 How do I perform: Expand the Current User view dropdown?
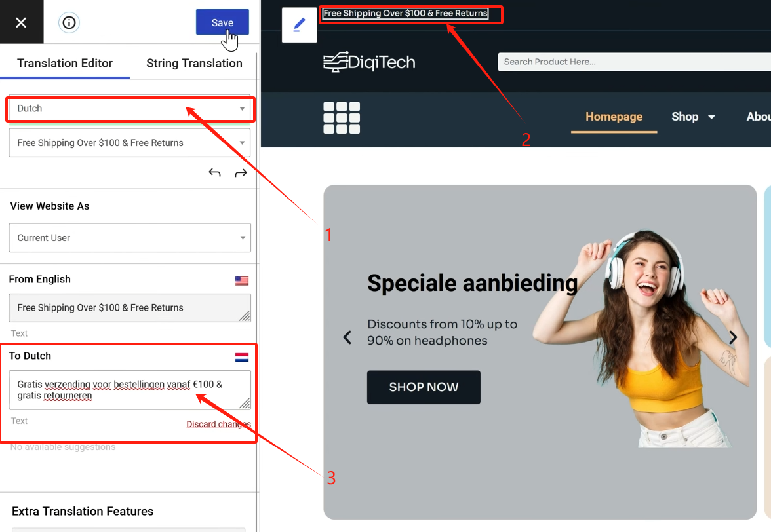coord(130,238)
